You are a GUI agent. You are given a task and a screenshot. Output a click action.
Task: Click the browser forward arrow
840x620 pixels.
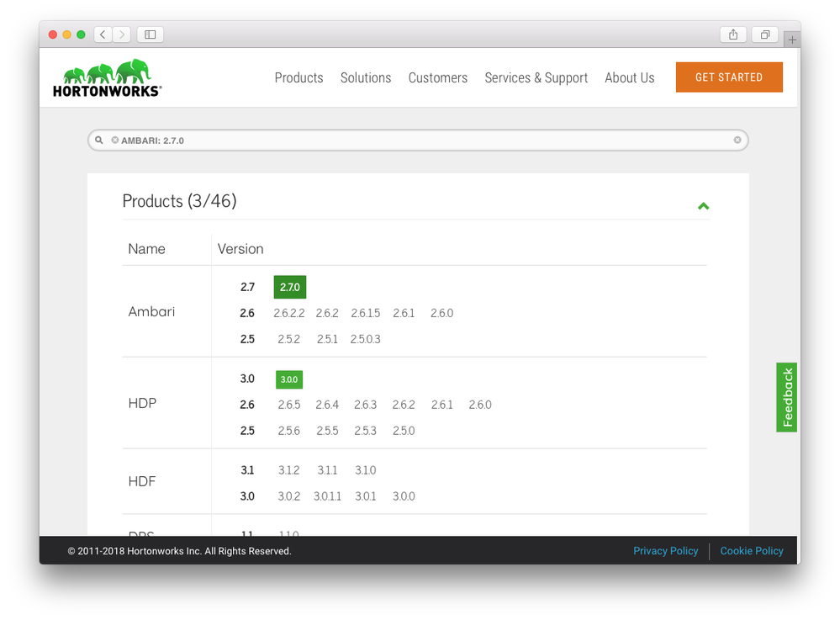121,34
